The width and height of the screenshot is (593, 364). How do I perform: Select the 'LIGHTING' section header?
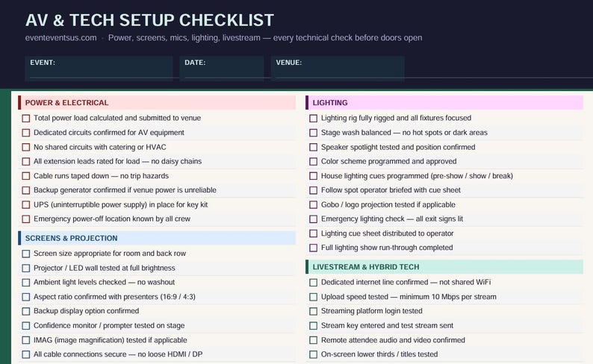(444, 103)
